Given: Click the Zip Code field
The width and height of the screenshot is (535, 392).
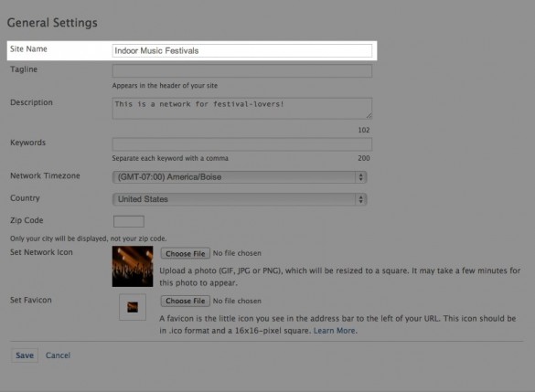Looking at the screenshot, I should pyautogui.click(x=129, y=221).
